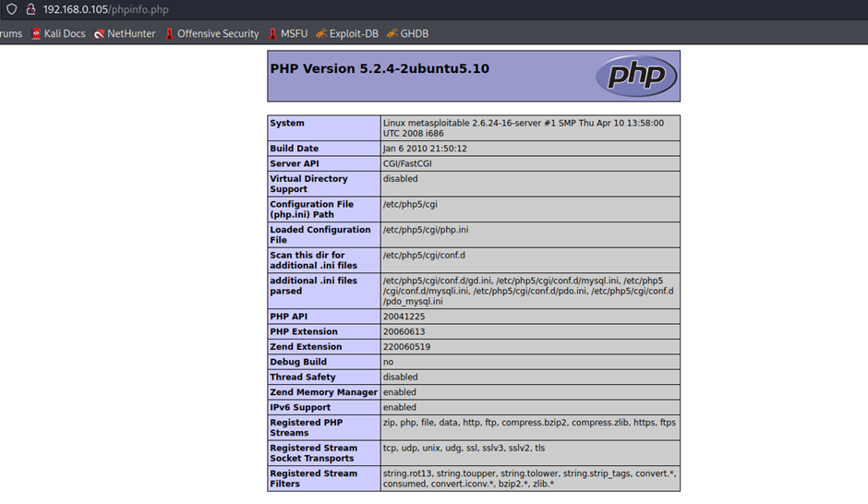Click the 20041225 value

pyautogui.click(x=404, y=317)
